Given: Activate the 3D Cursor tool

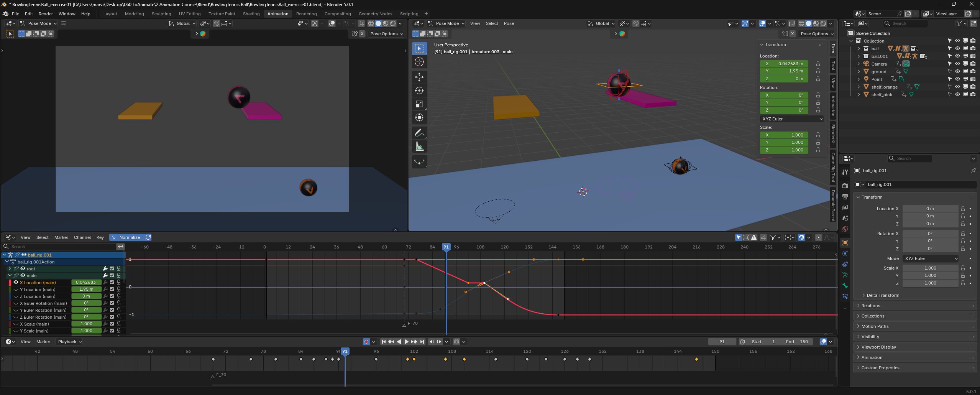Looking at the screenshot, I should [419, 62].
